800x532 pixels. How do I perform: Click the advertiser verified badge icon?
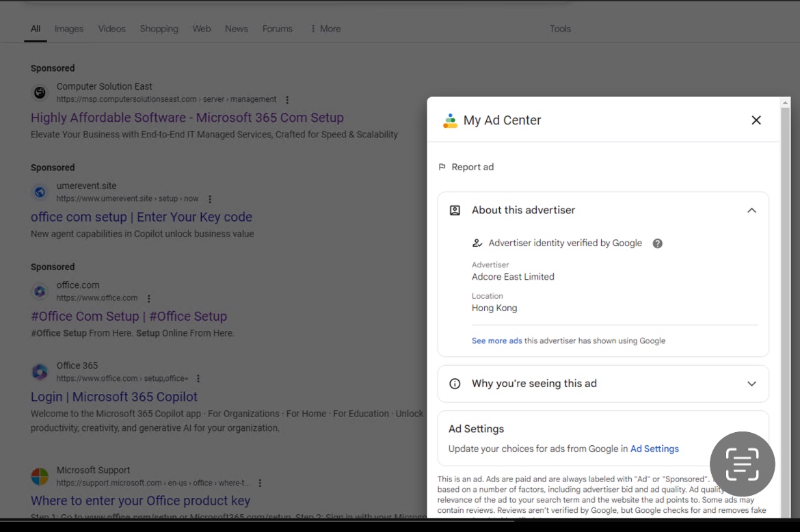477,243
